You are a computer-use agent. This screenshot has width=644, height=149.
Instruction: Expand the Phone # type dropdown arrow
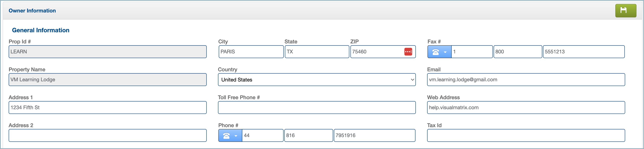coord(236,136)
